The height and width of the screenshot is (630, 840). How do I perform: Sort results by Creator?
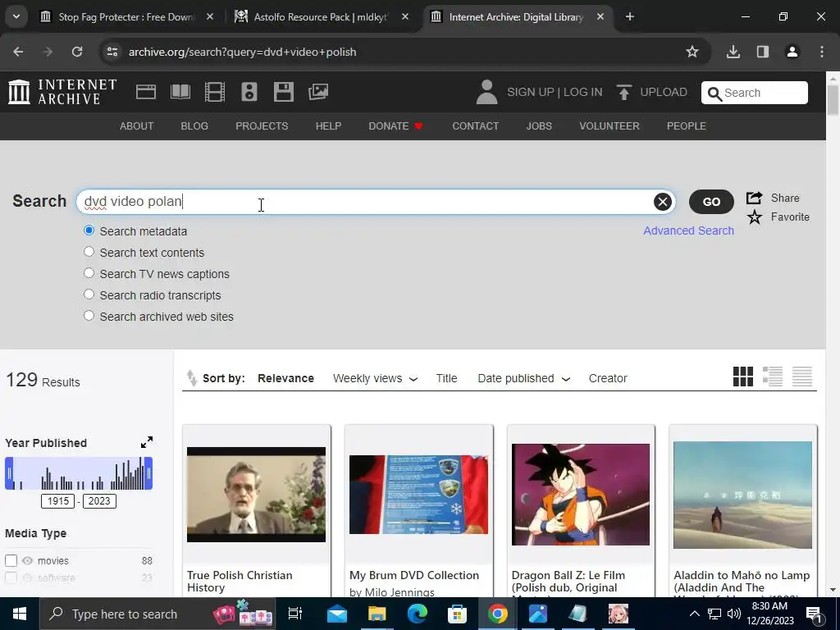point(608,378)
